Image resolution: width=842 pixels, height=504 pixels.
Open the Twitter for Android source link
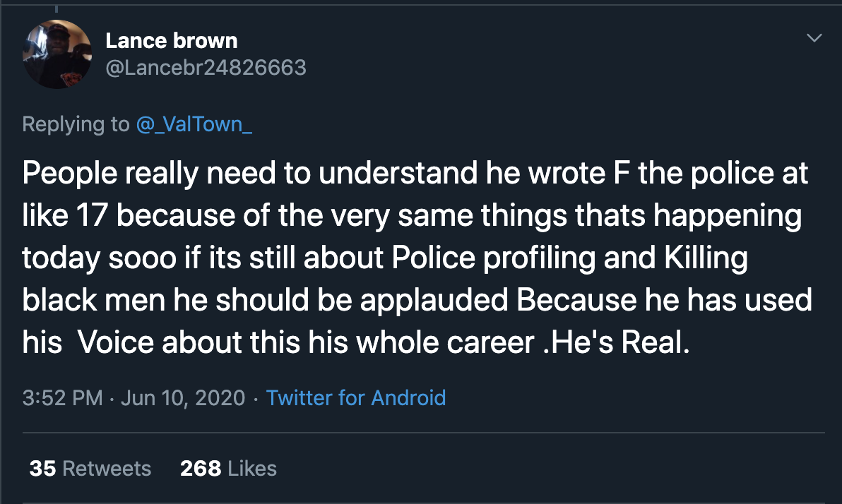tap(356, 398)
